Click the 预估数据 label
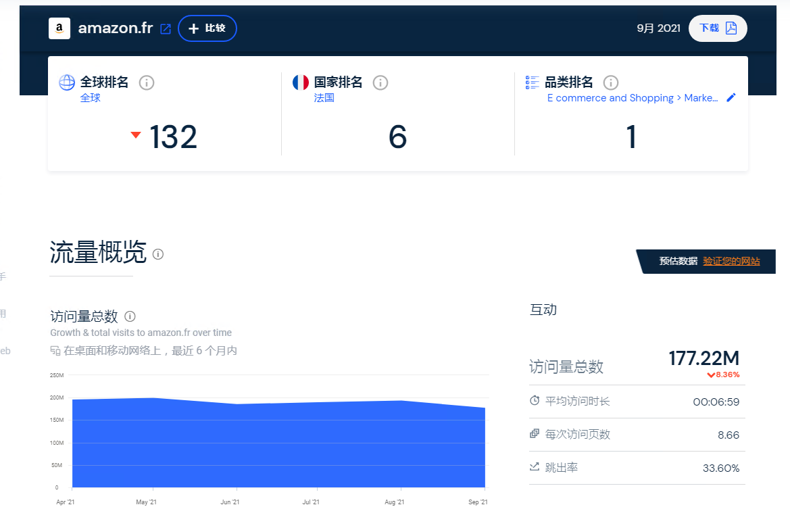The width and height of the screenshot is (790, 532). (678, 261)
